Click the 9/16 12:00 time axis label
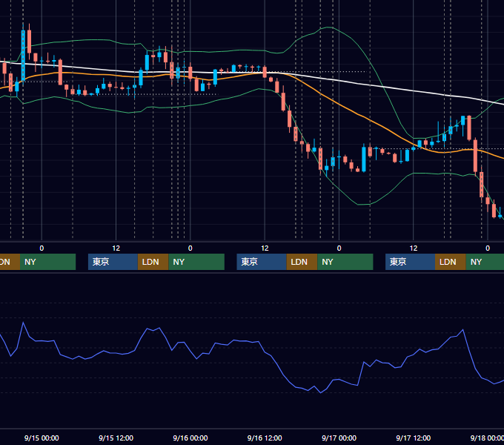The height and width of the screenshot is (445, 504). pyautogui.click(x=265, y=438)
